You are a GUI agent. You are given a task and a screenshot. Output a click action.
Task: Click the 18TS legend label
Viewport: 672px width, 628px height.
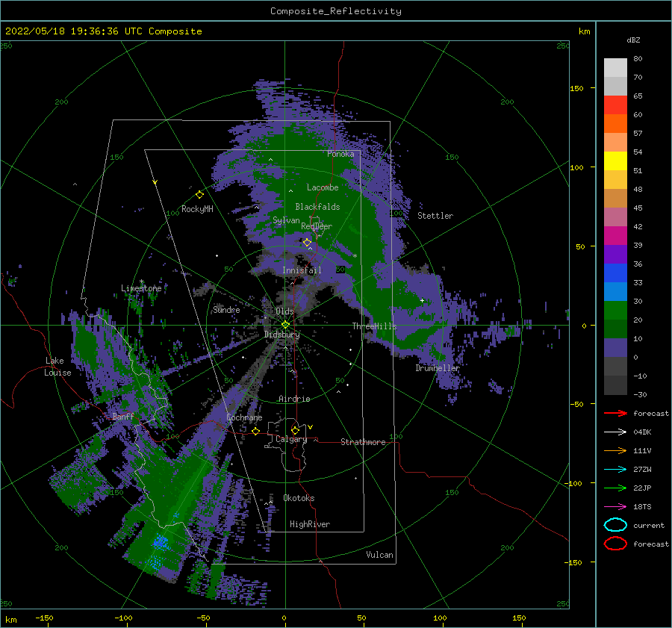642,507
